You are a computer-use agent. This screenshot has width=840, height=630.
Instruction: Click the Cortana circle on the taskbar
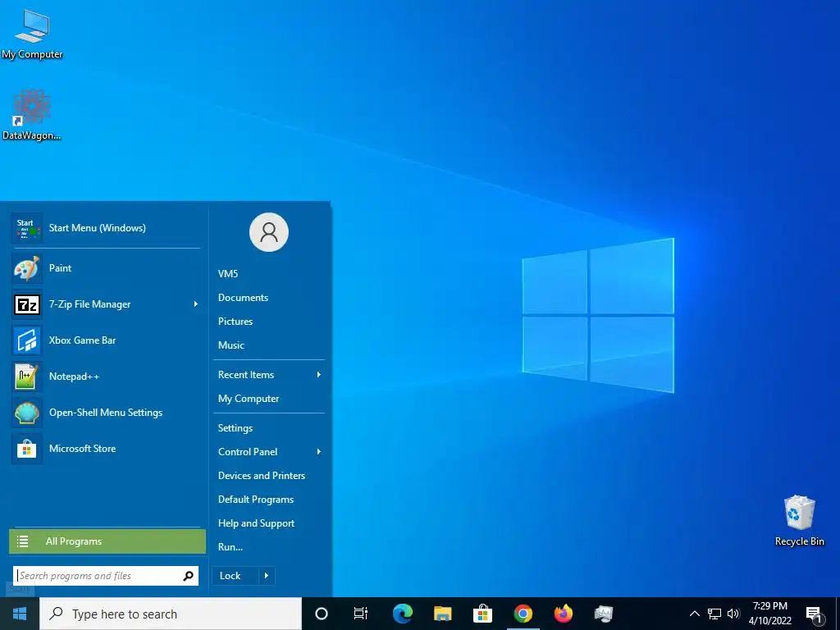[x=322, y=614]
